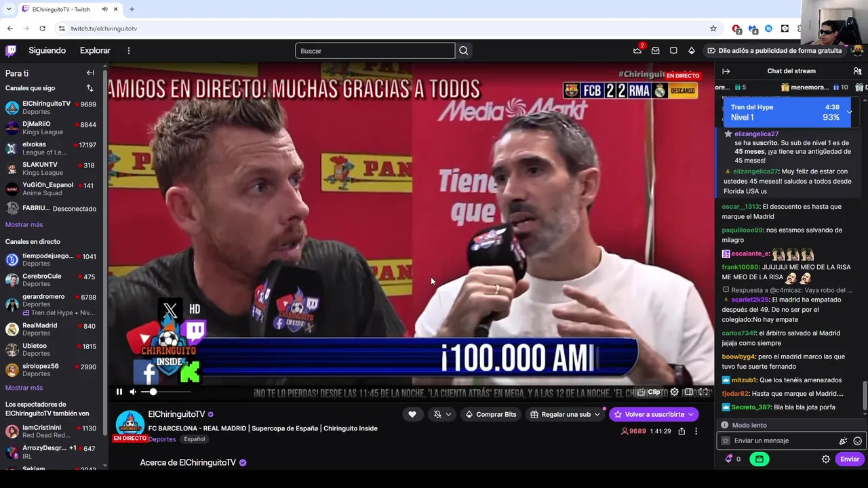Open whispers chat bubble icon
The width and height of the screenshot is (868, 488).
(x=673, y=51)
